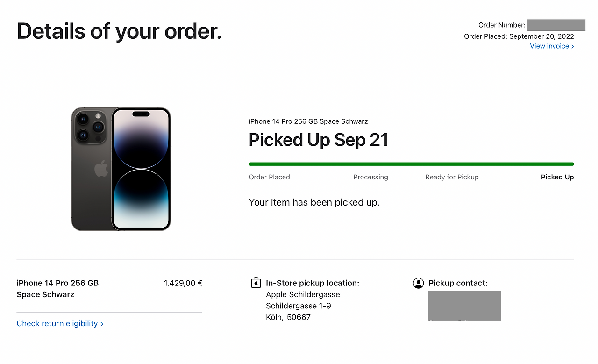Screen dimensions: 598x364
Task: Click the product title above the status heading
Action: [308, 121]
